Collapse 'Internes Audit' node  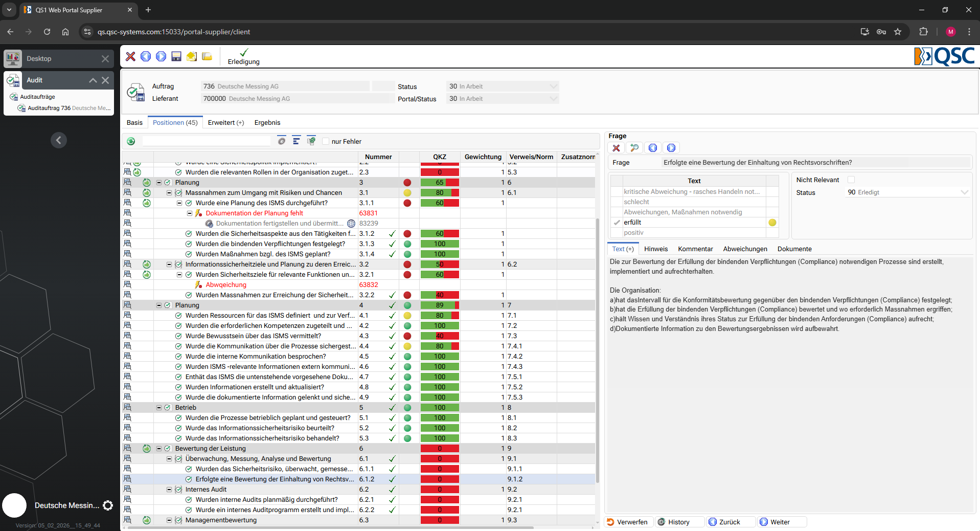[x=169, y=490]
